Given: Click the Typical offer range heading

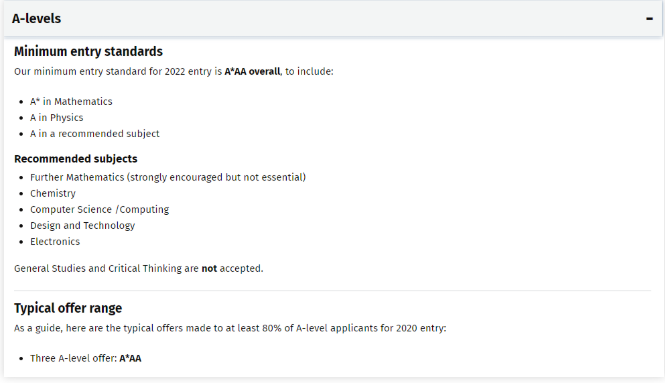Looking at the screenshot, I should coord(68,308).
